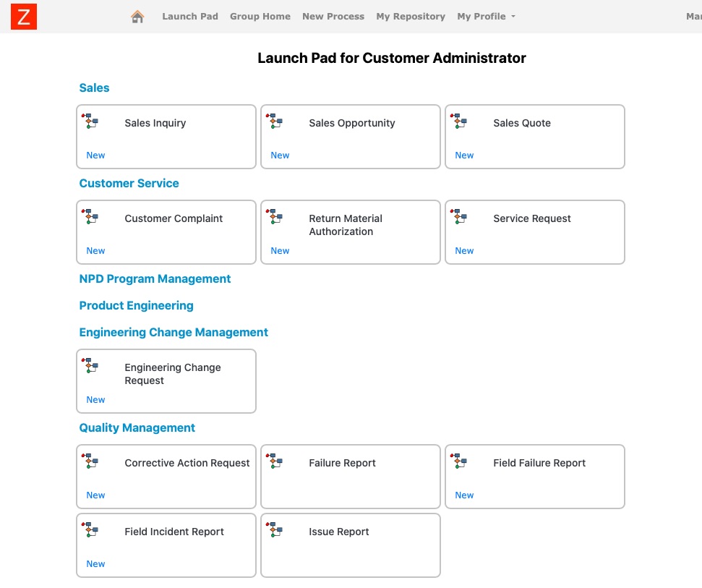Click the Service Request card title
This screenshot has height=588, width=702.
point(532,218)
